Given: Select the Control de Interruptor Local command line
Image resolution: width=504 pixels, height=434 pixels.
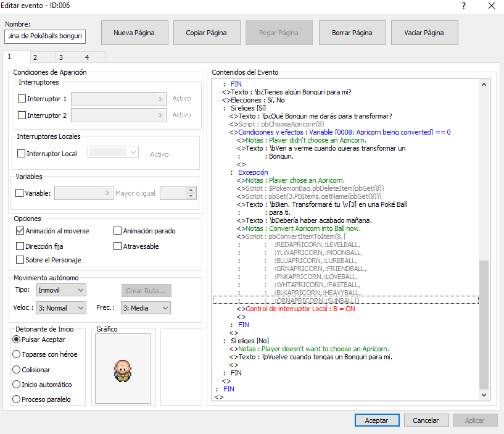Looking at the screenshot, I should click(x=300, y=309).
